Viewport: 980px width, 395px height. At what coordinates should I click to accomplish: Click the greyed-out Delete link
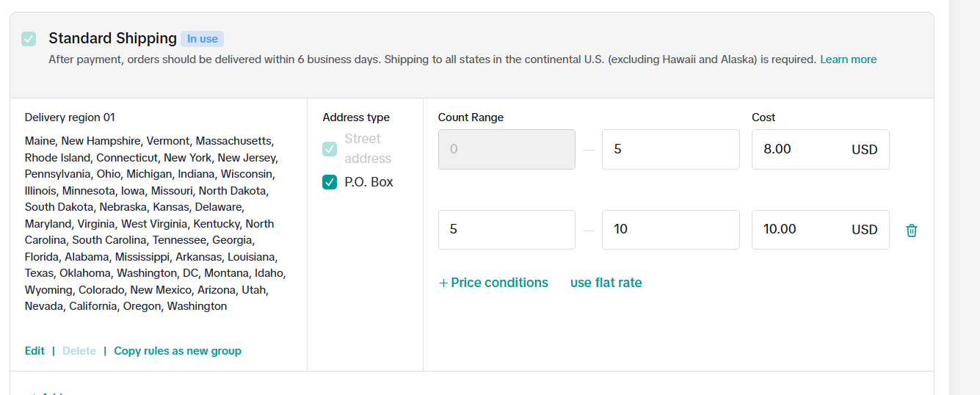coord(79,351)
